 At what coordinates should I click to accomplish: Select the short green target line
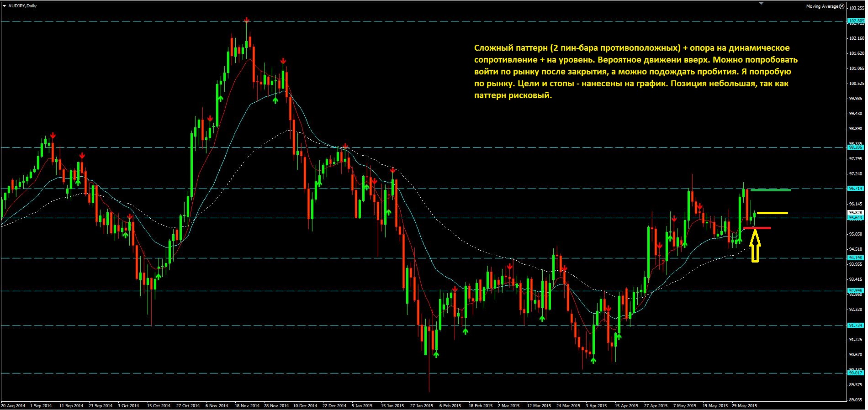point(771,190)
